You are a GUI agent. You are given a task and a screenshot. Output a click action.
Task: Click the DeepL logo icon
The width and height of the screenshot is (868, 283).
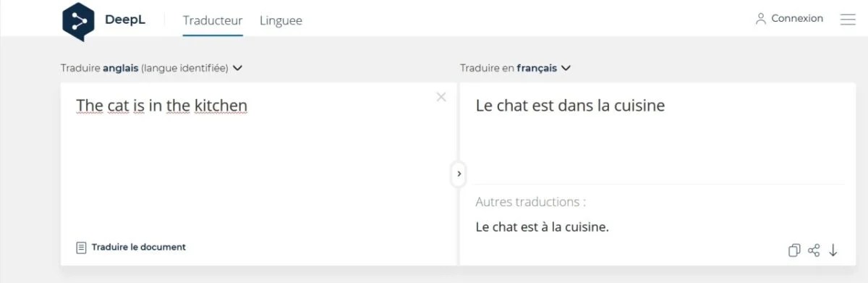(78, 21)
